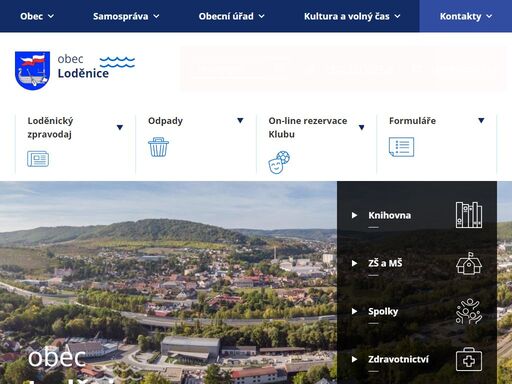512x384 pixels.
Task: Expand the On-line rezervace Klubu arrow
Action: tap(362, 127)
